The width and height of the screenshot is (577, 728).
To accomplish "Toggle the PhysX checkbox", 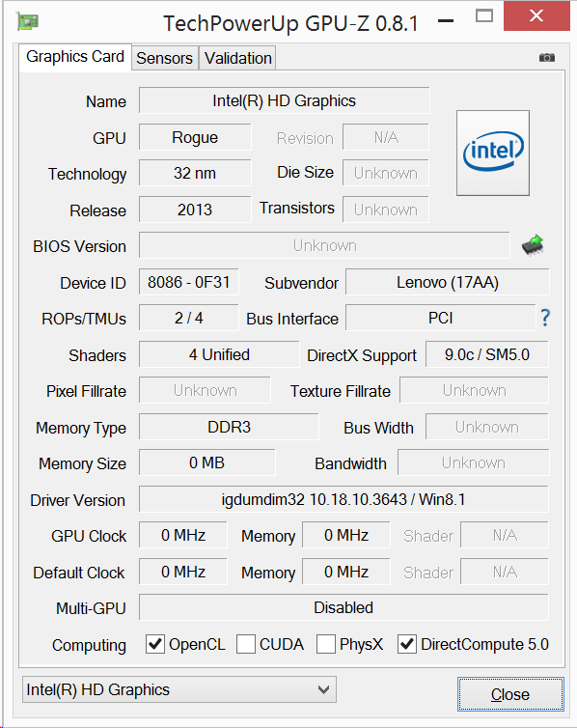I will 326,644.
